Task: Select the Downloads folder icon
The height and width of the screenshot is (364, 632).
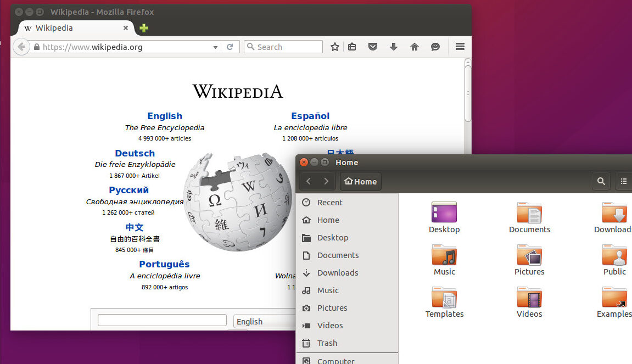Action: coord(614,213)
